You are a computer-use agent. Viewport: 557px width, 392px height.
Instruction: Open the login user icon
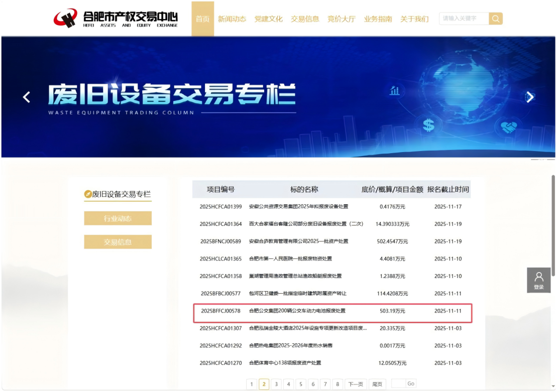coord(539,280)
